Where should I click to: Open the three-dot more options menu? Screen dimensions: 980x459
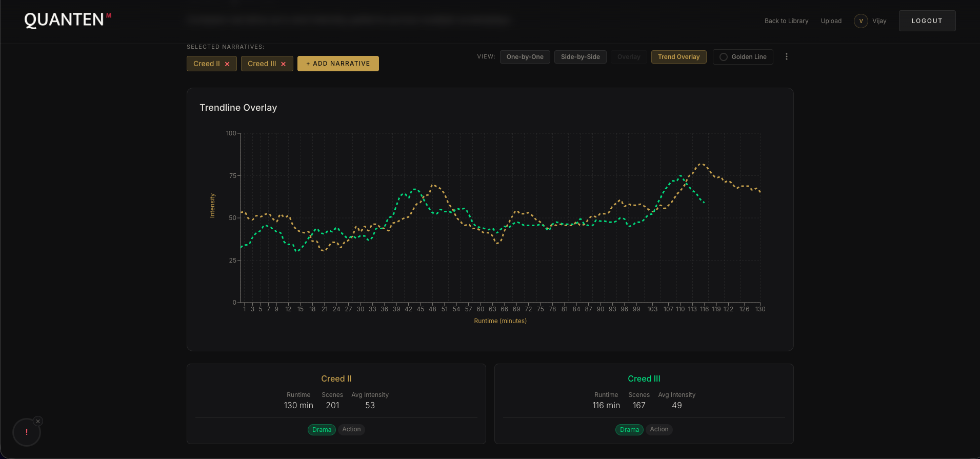coord(786,57)
